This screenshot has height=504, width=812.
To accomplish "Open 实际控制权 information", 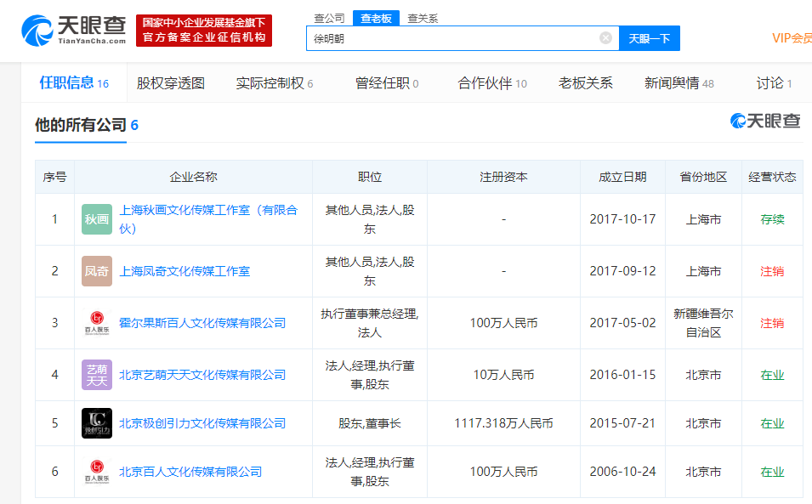I will [x=270, y=82].
